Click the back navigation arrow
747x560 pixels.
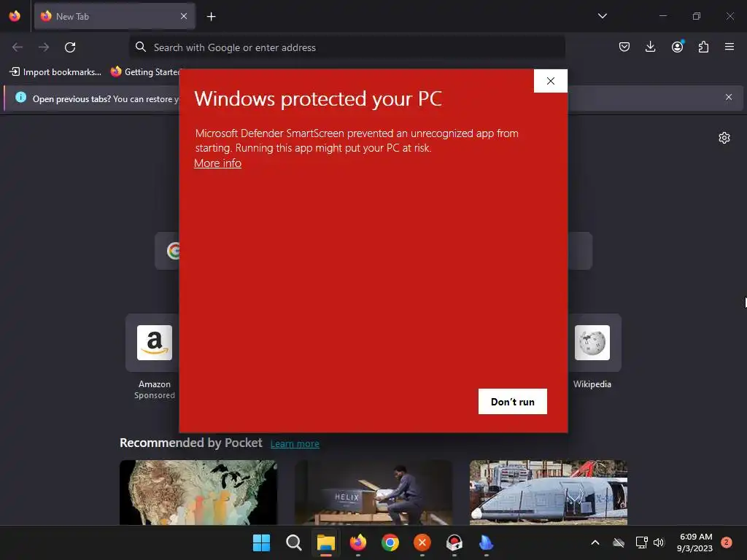pos(18,47)
